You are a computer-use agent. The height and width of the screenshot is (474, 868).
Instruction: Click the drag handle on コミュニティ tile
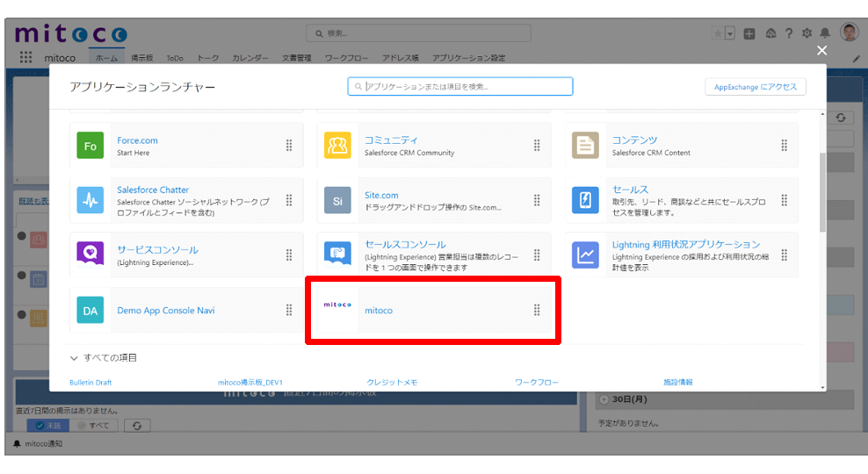point(537,146)
